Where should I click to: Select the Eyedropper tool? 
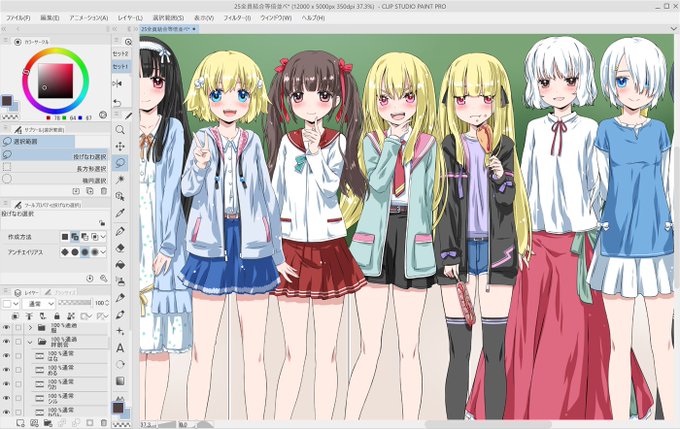point(120,213)
